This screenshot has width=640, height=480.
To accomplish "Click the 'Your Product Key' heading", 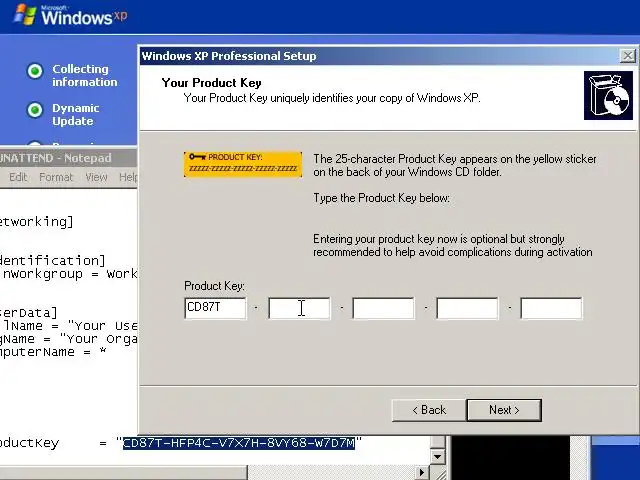I will (x=211, y=83).
